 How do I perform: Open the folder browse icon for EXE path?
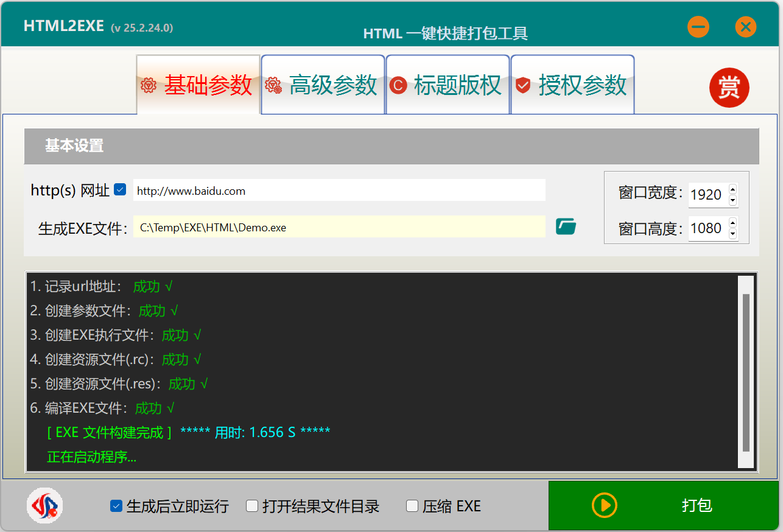(x=566, y=227)
